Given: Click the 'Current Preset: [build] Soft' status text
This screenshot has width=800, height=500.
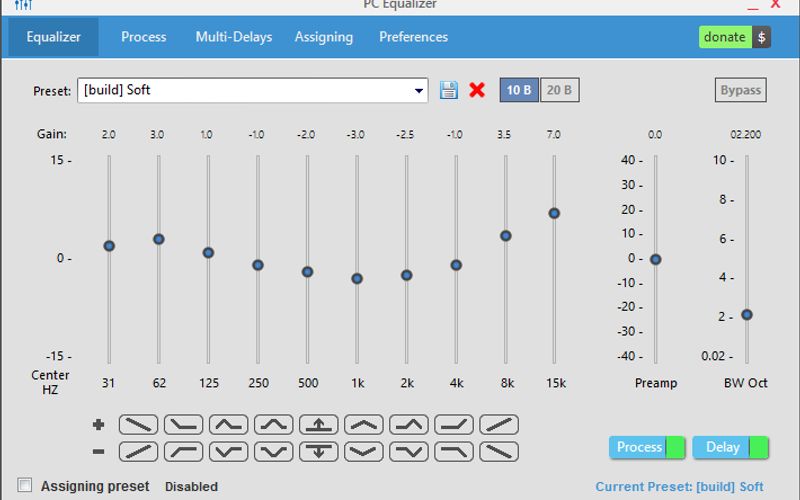Looking at the screenshot, I should click(x=680, y=487).
